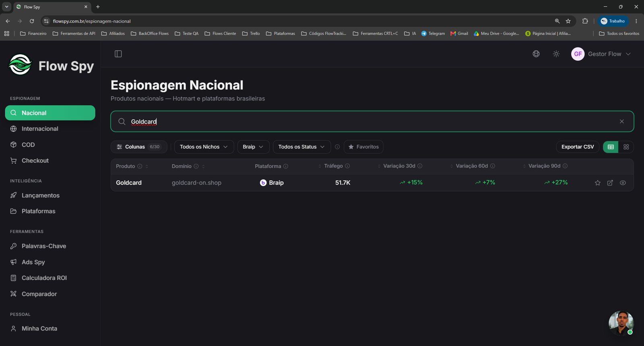Switch to table list view
Image resolution: width=644 pixels, height=346 pixels.
(611, 147)
